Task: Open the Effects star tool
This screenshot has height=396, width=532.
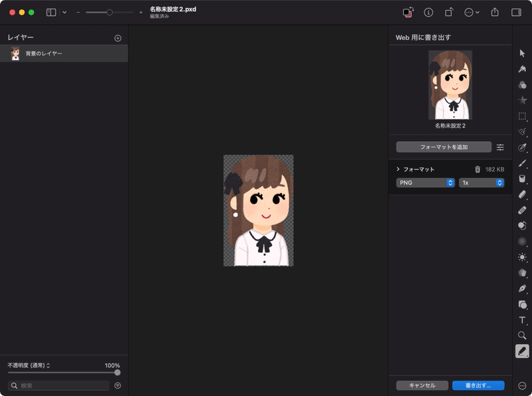Action: (x=522, y=100)
